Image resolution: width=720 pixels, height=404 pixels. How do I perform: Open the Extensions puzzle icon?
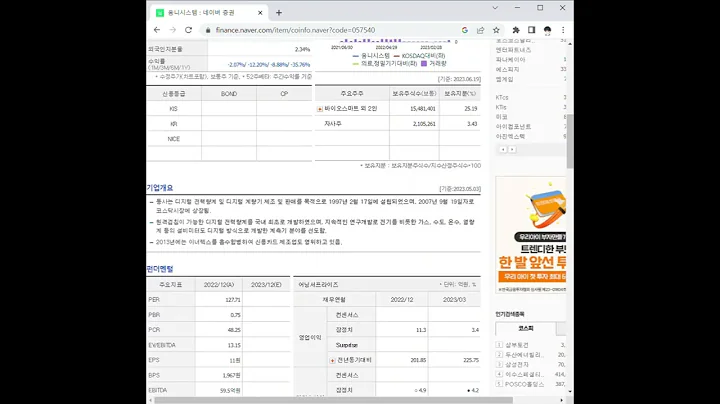pos(516,30)
